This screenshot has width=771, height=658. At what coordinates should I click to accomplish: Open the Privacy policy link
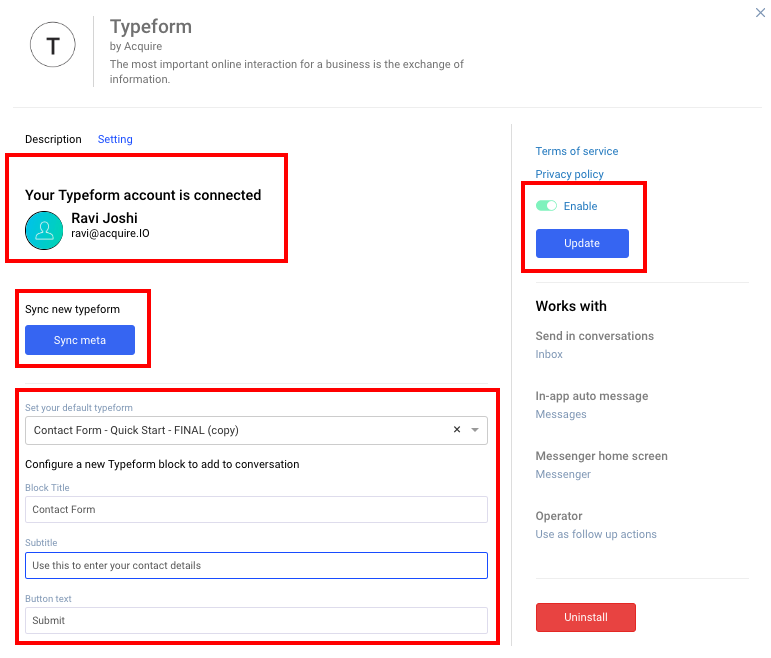569,174
